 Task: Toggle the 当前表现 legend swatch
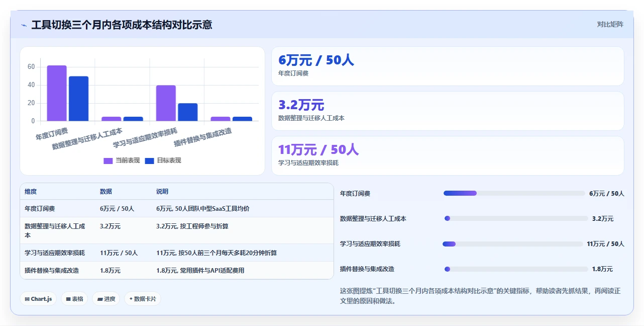(108, 160)
